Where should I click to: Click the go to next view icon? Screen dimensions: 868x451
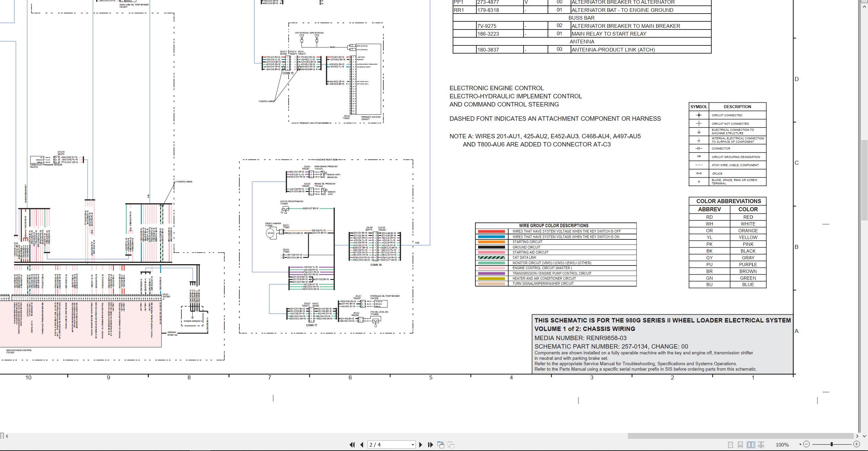click(451, 445)
